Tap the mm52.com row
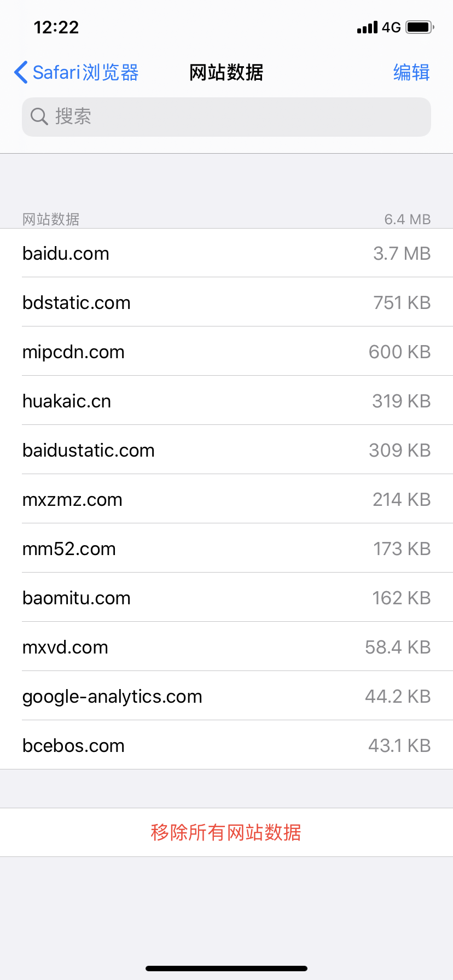This screenshot has height=980, width=453. (x=226, y=549)
